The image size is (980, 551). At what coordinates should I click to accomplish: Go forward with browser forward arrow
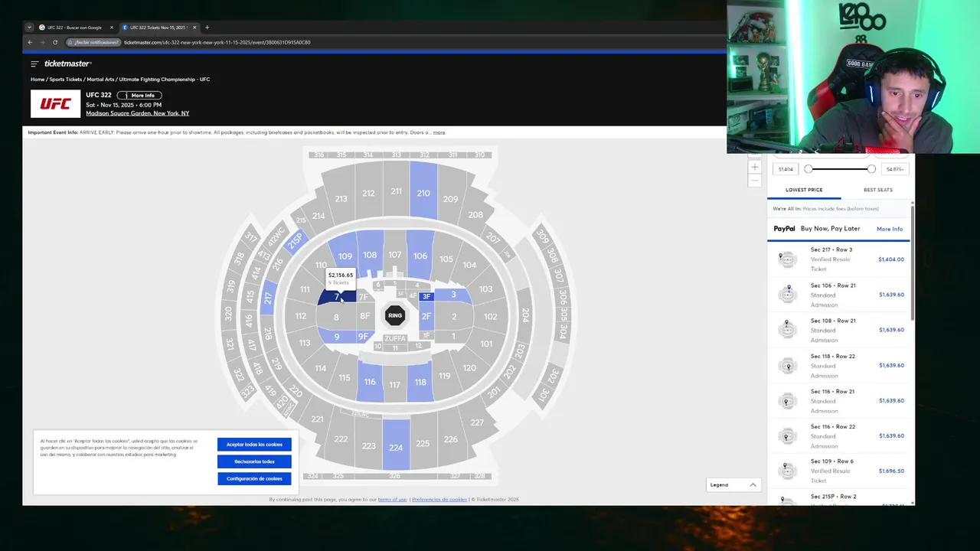[42, 42]
